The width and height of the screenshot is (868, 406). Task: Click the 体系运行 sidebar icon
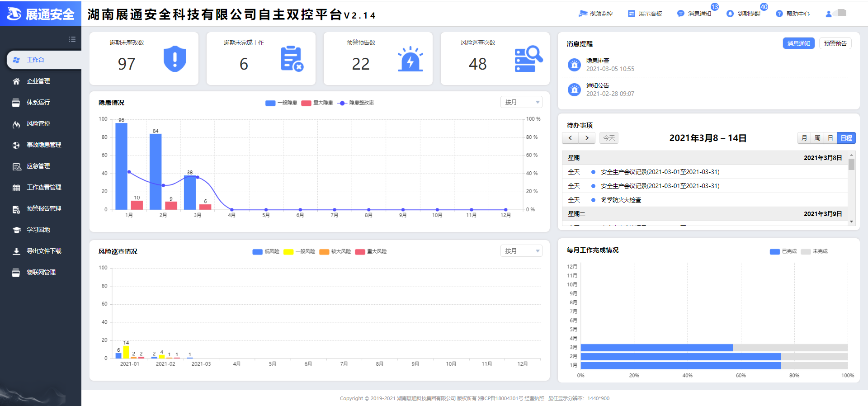tap(16, 103)
